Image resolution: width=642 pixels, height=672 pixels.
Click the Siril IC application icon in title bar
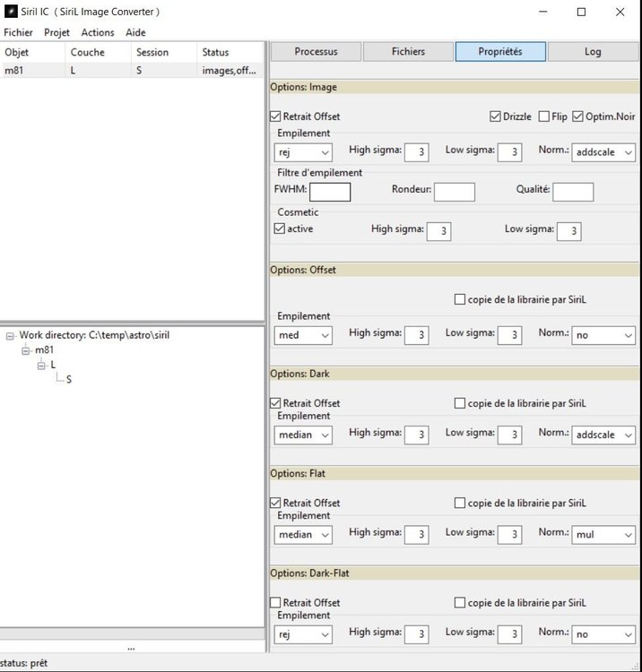[11, 12]
